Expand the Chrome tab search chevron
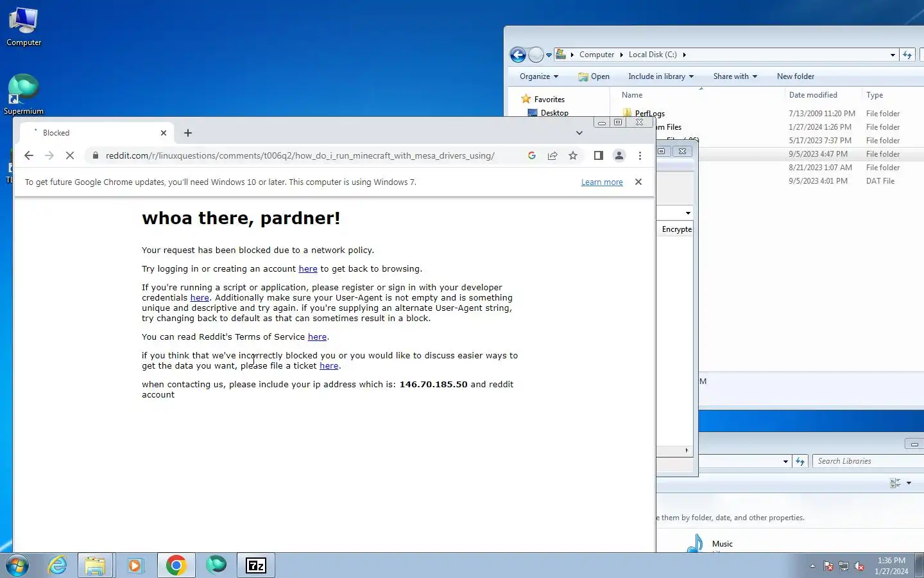The image size is (924, 578). [579, 133]
